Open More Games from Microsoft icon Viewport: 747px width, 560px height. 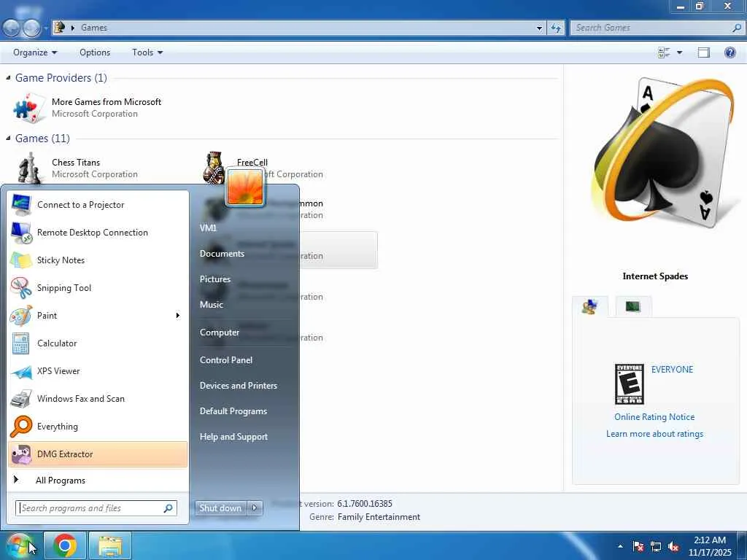pyautogui.click(x=28, y=108)
